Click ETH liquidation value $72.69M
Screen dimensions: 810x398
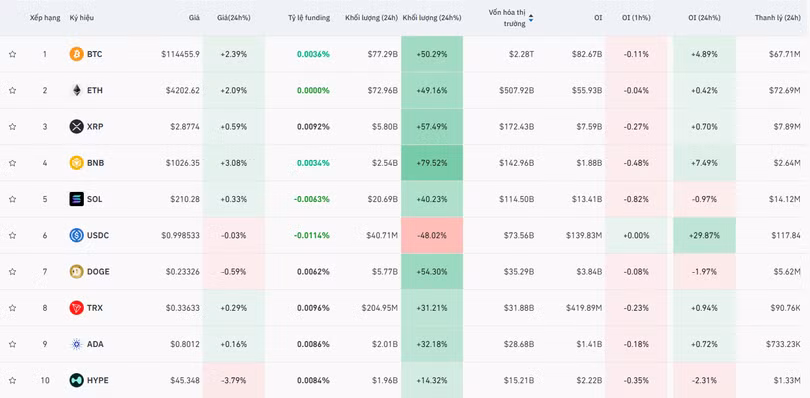pyautogui.click(x=785, y=90)
